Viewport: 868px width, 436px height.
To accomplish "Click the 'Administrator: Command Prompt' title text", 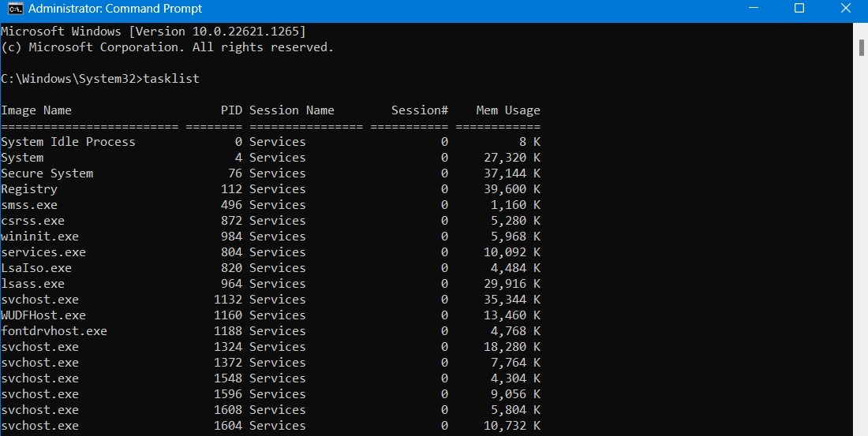I will (x=115, y=9).
